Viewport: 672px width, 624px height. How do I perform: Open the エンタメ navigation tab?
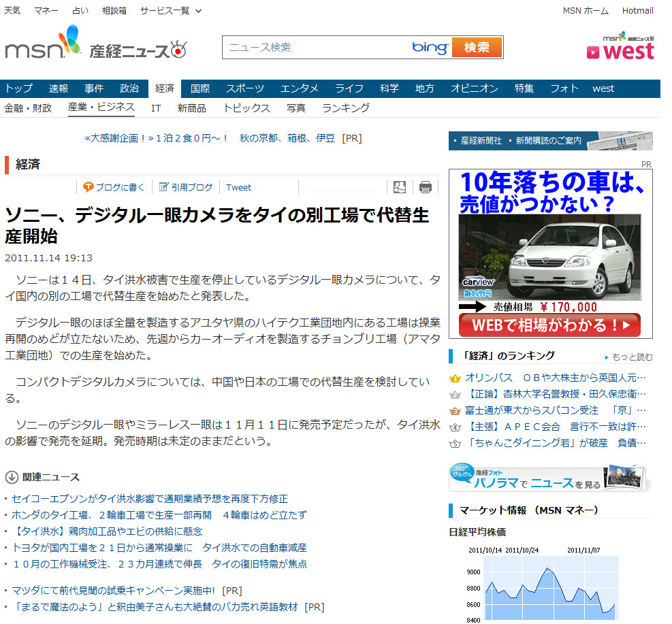(299, 88)
